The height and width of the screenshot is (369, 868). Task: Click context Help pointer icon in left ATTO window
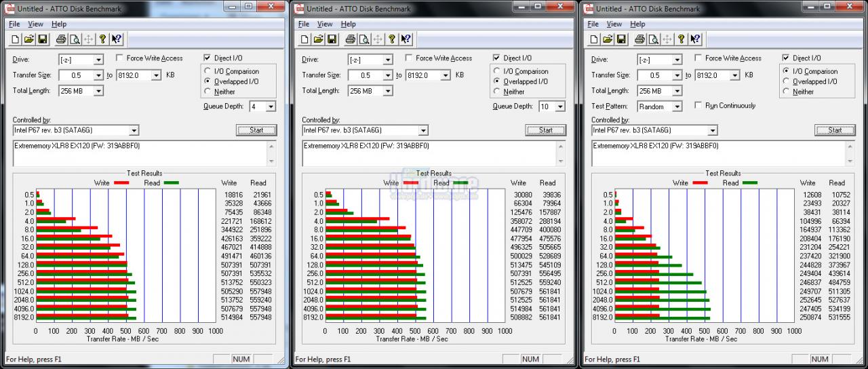[x=117, y=39]
